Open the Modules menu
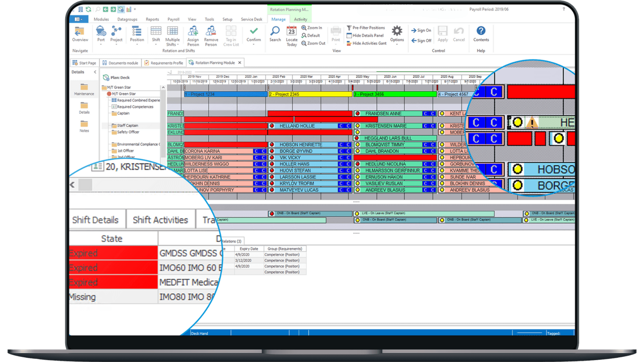This screenshot has height=362, width=644. (101, 19)
